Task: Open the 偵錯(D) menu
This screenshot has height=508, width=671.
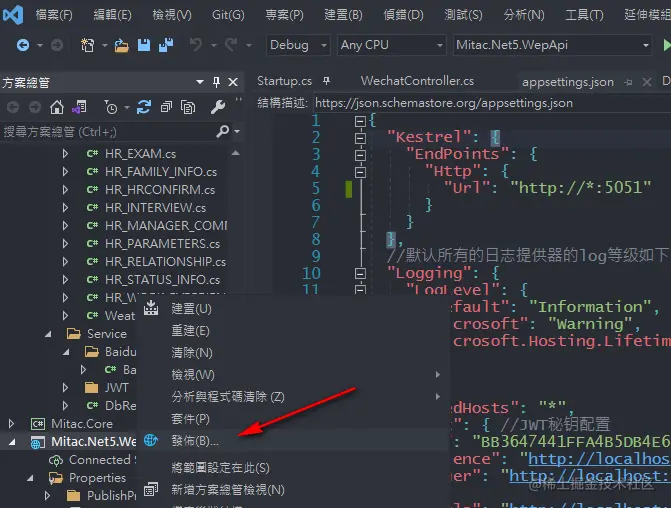Action: (403, 15)
